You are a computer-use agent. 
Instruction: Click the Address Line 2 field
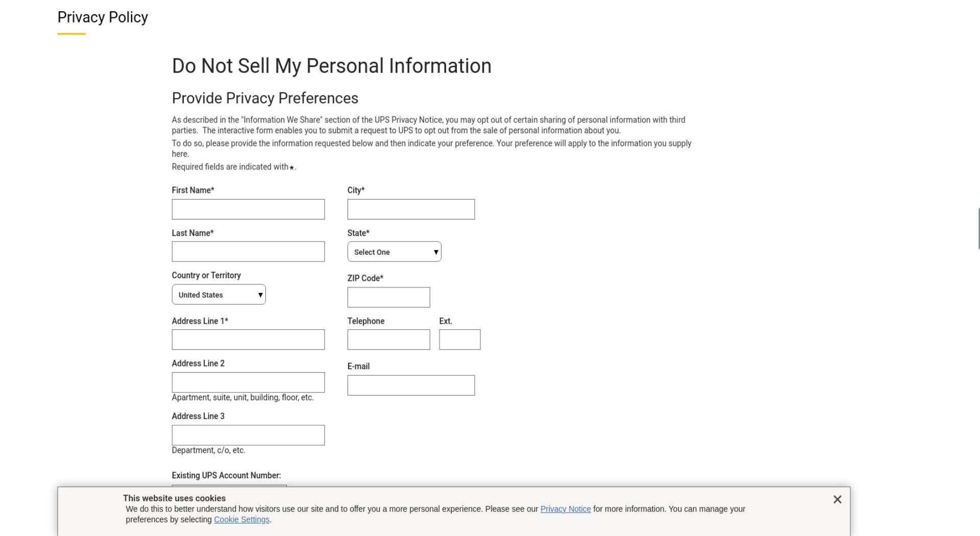248,382
